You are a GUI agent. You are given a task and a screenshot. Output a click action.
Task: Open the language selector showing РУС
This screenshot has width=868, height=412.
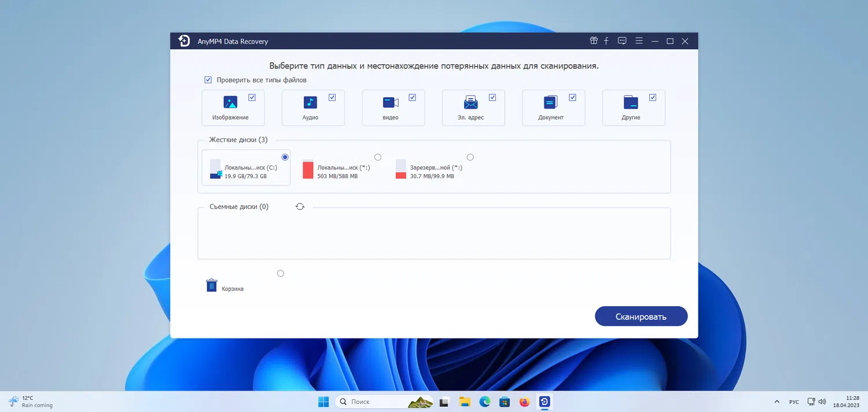[793, 401]
